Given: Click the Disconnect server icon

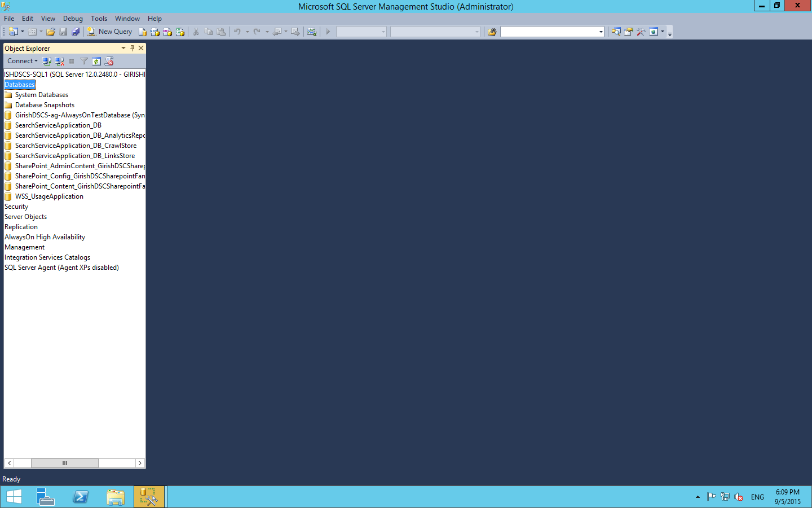Looking at the screenshot, I should click(59, 61).
